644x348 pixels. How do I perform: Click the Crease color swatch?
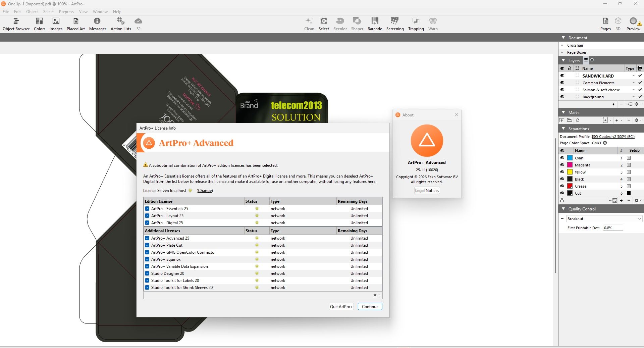(570, 186)
